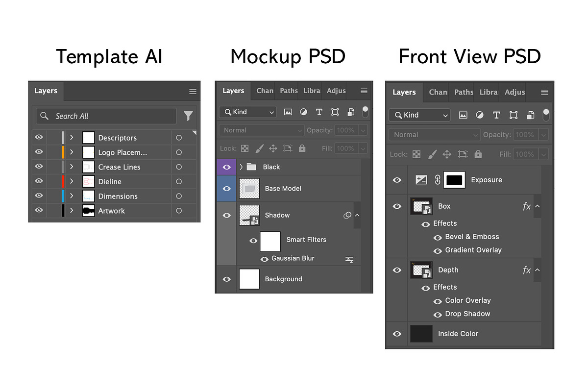
Task: Open Libraries tab in Mockup PSD
Action: [x=312, y=91]
